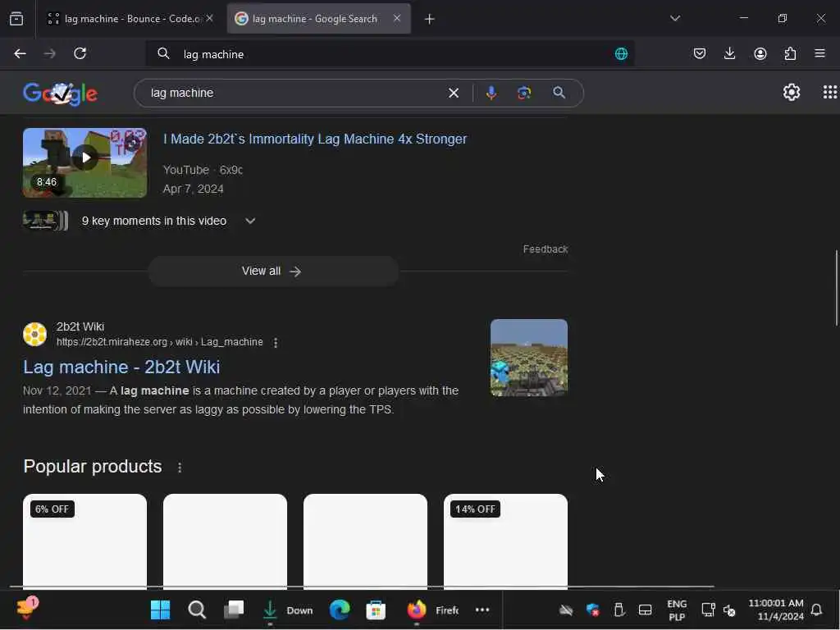Open a new tab with the plus icon
The image size is (840, 630).
[x=429, y=20]
